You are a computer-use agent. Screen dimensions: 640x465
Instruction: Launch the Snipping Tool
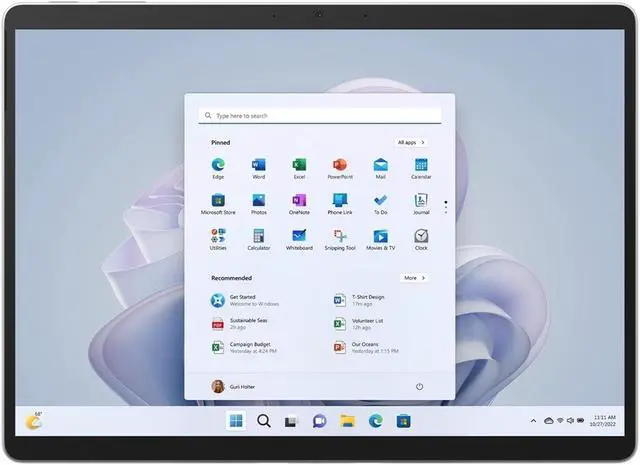[340, 237]
